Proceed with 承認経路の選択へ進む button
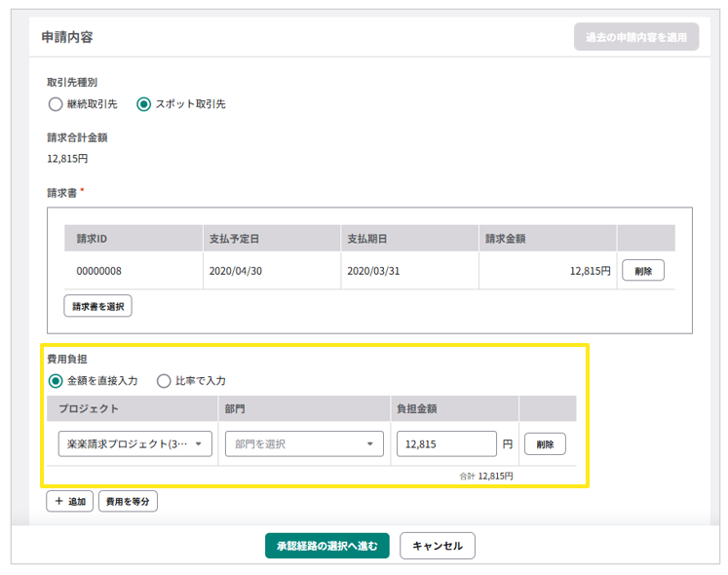This screenshot has width=728, height=575. (326, 546)
